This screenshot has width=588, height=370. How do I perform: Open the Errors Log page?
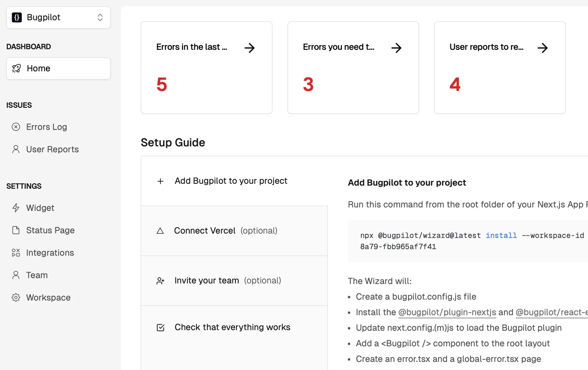(47, 127)
